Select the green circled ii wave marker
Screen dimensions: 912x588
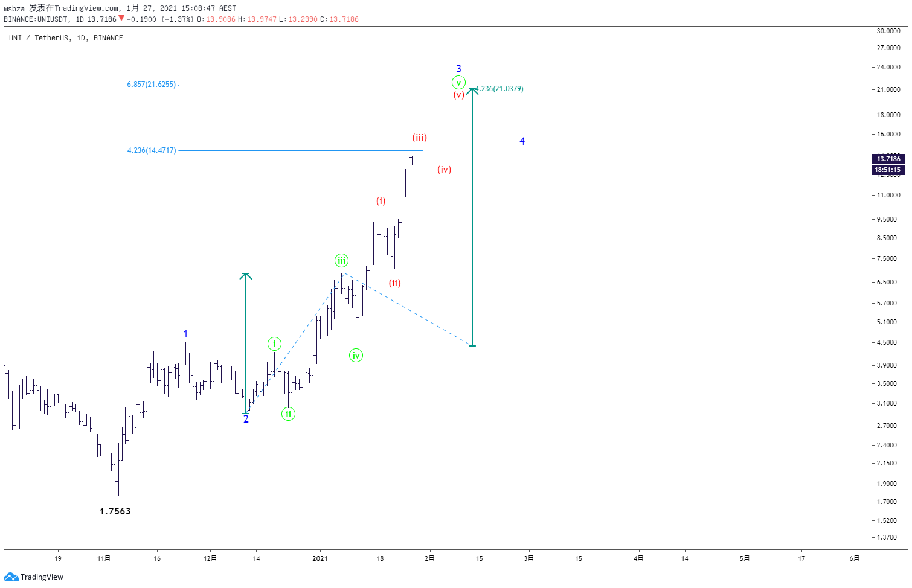pyautogui.click(x=289, y=414)
